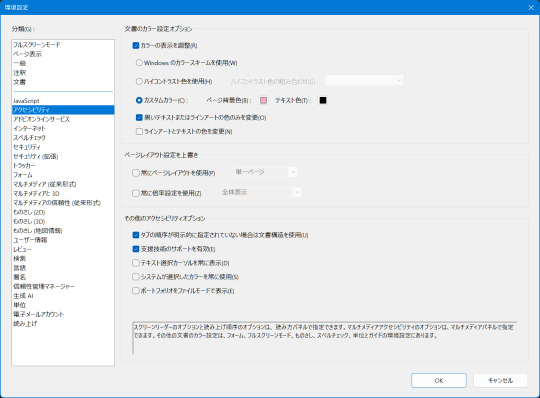Viewport: 540px width, 398px height.
Task: Select セキュリティ (拡張) category
Action: [x=63, y=156]
